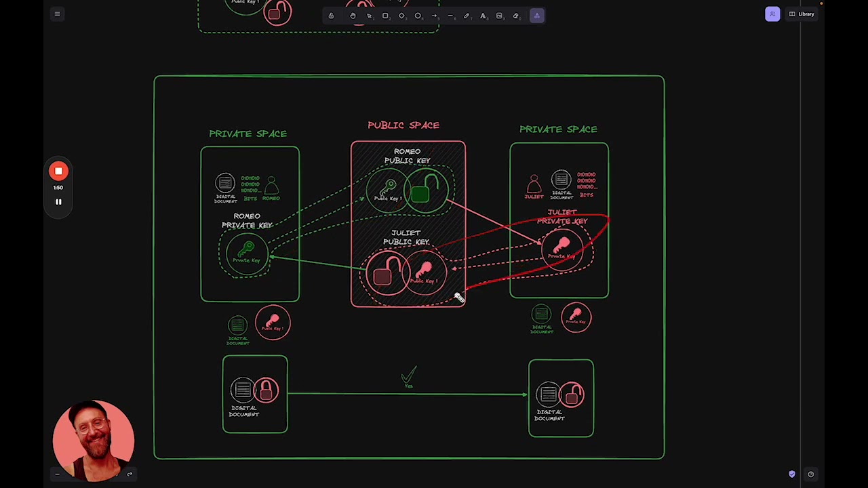Screen dimensions: 868x488
Task: Select the Insert image tool
Action: (x=499, y=16)
